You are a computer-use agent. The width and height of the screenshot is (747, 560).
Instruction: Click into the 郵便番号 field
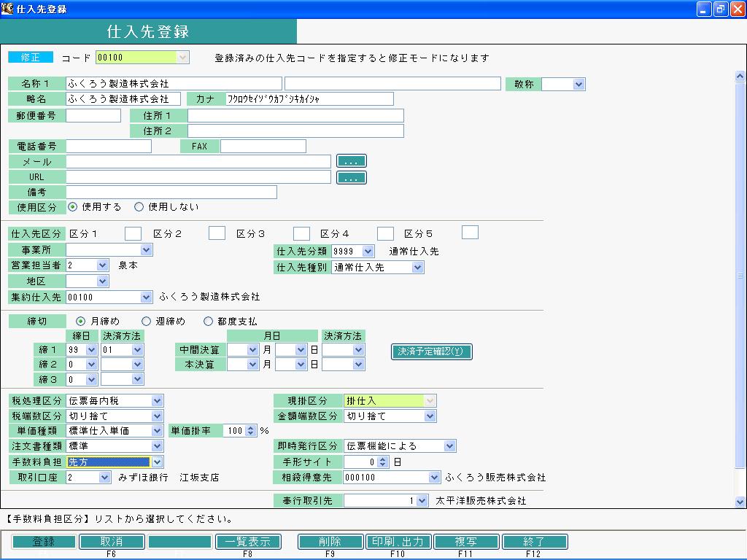[93, 115]
